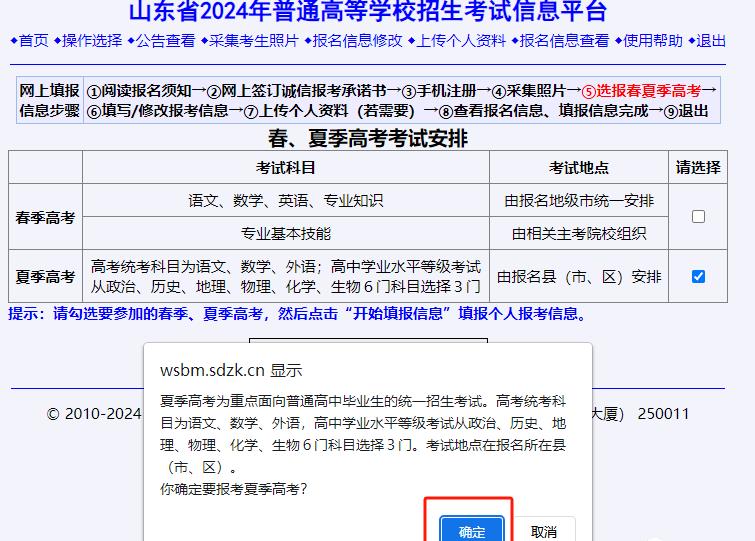
Task: Click the blue 提示 hint line
Action: tap(298, 314)
